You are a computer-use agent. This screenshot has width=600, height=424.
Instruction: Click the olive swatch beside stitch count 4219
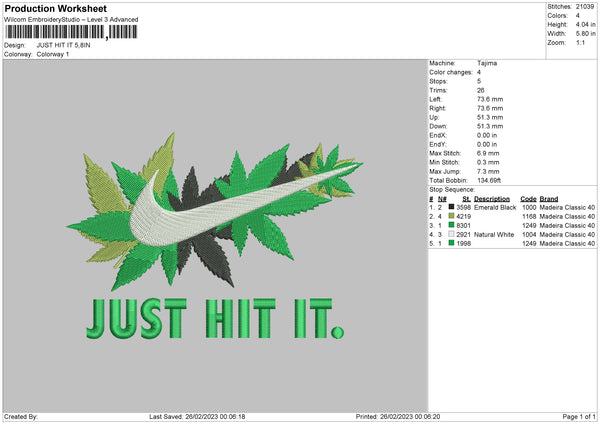coord(451,216)
